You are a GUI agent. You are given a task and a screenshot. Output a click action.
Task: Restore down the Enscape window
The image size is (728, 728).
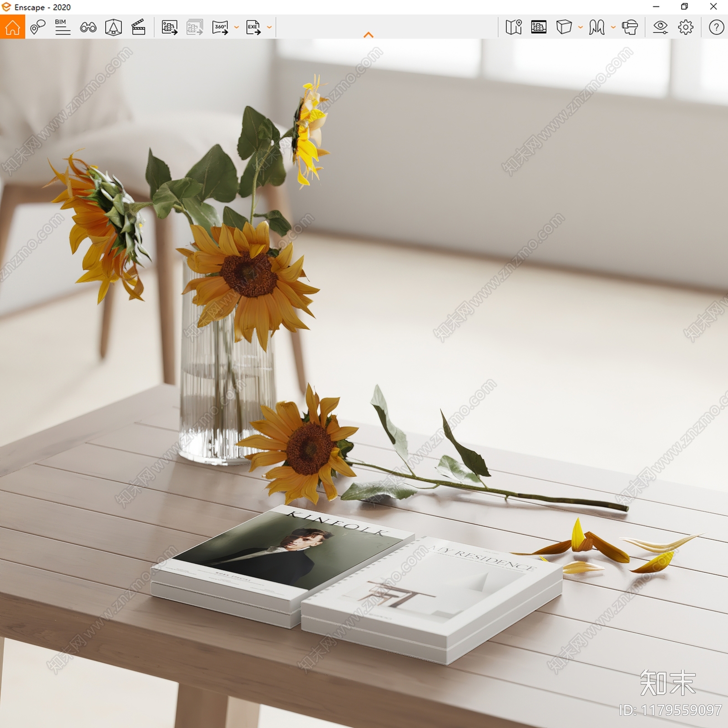684,7
